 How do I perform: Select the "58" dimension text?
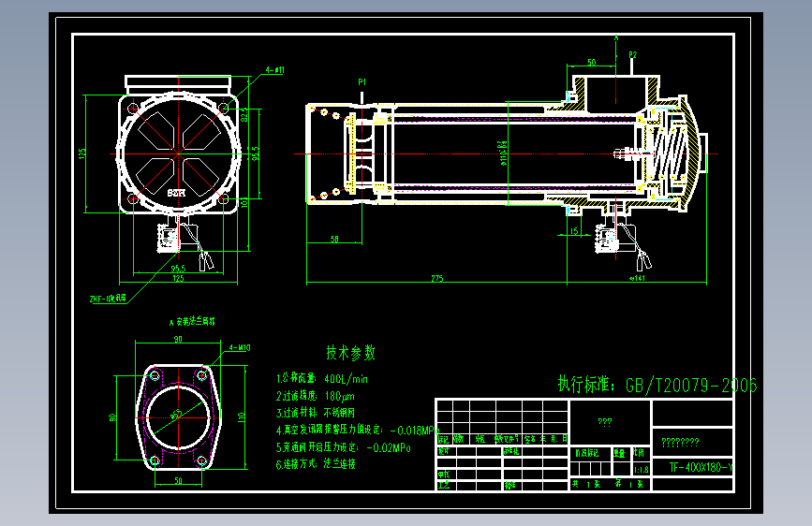point(334,240)
